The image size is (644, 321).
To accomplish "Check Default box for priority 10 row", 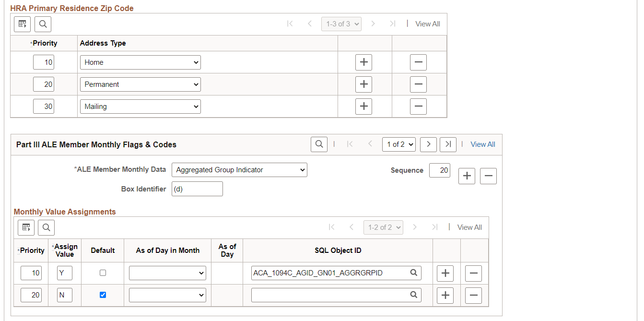I will (x=103, y=273).
